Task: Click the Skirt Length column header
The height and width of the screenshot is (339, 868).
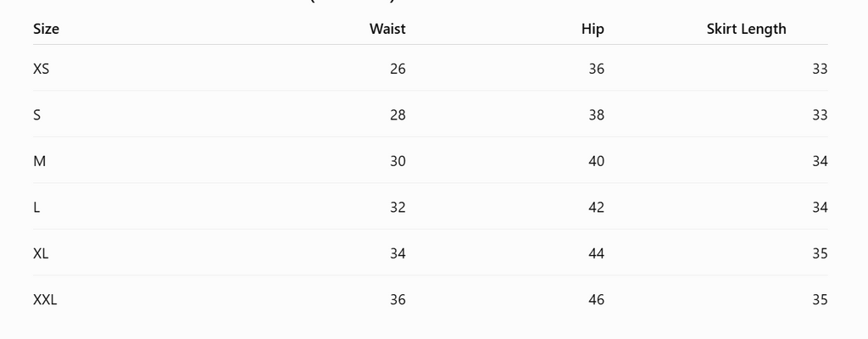Action: point(746,29)
